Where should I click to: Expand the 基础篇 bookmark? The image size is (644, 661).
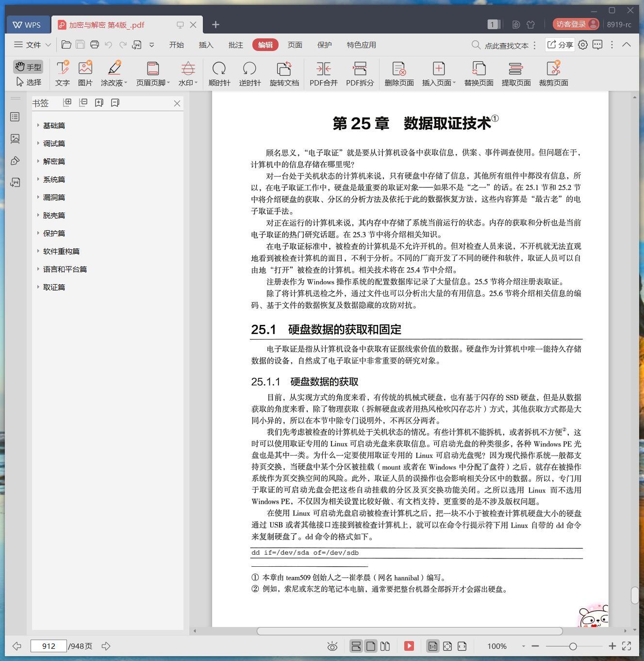click(x=38, y=125)
